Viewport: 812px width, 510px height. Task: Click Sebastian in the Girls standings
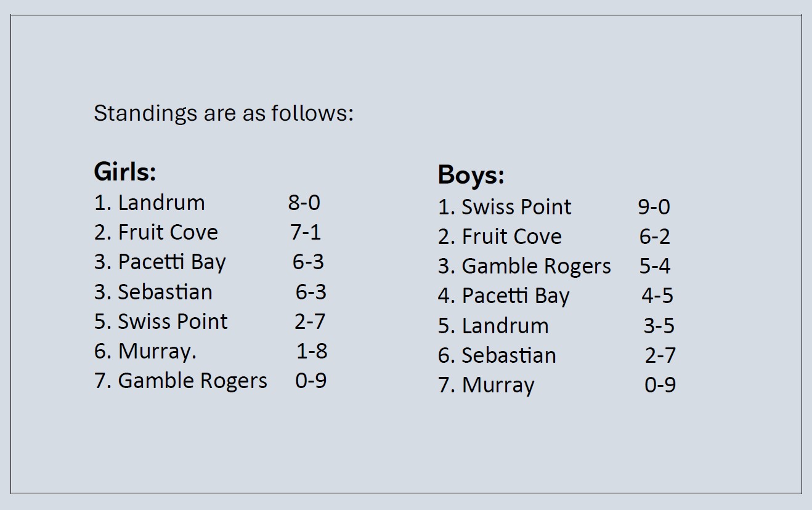165,291
